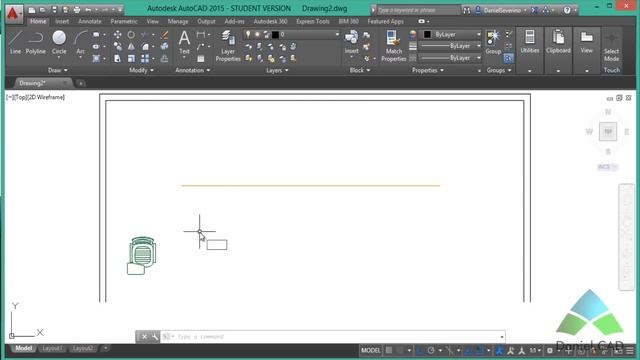Select the Array tool in Modify panel
Image resolution: width=640 pixels, height=360 pixels.
coord(145,58)
